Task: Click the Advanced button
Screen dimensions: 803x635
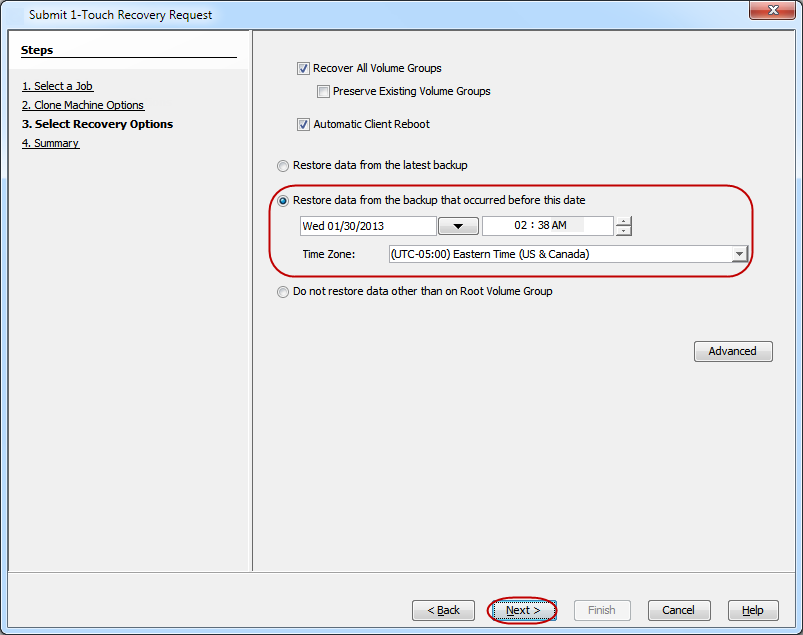Action: click(x=732, y=351)
